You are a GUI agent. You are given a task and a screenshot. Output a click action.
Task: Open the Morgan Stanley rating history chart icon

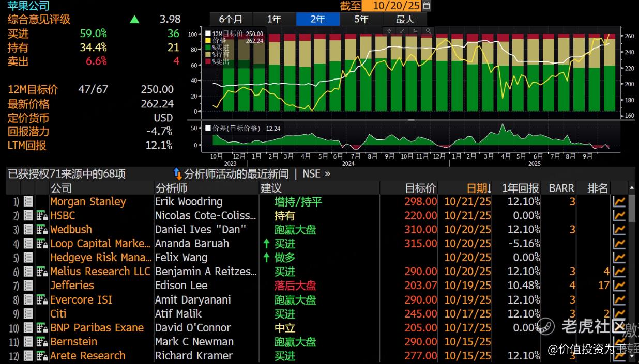pos(619,201)
